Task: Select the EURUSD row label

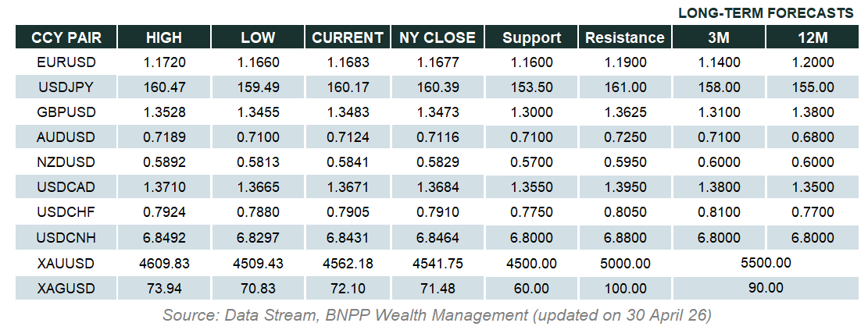Action: [66, 62]
